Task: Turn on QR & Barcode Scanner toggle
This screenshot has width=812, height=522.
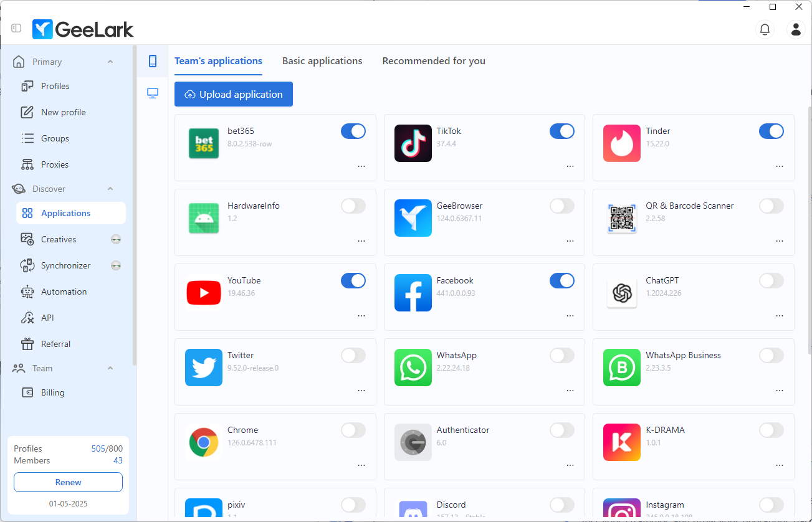Action: [x=771, y=206]
